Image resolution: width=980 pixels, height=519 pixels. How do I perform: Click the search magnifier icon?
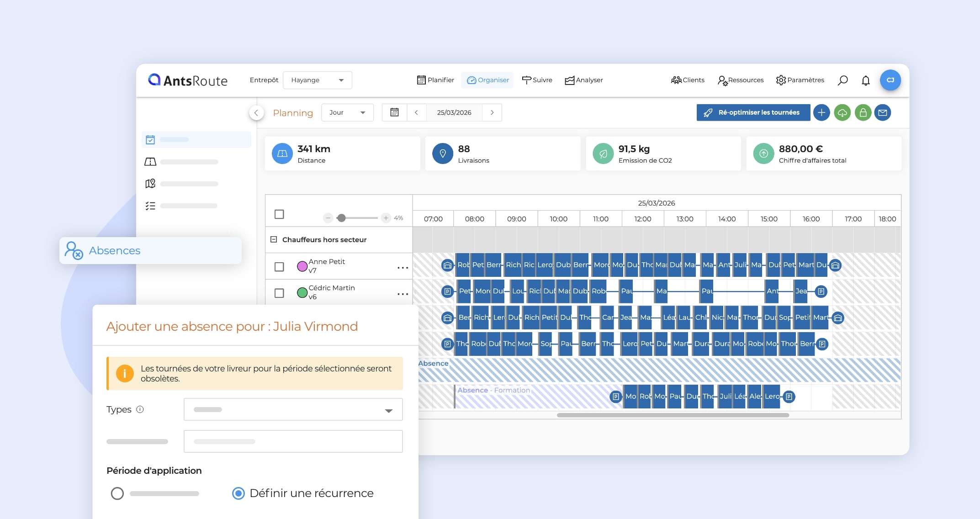(842, 80)
